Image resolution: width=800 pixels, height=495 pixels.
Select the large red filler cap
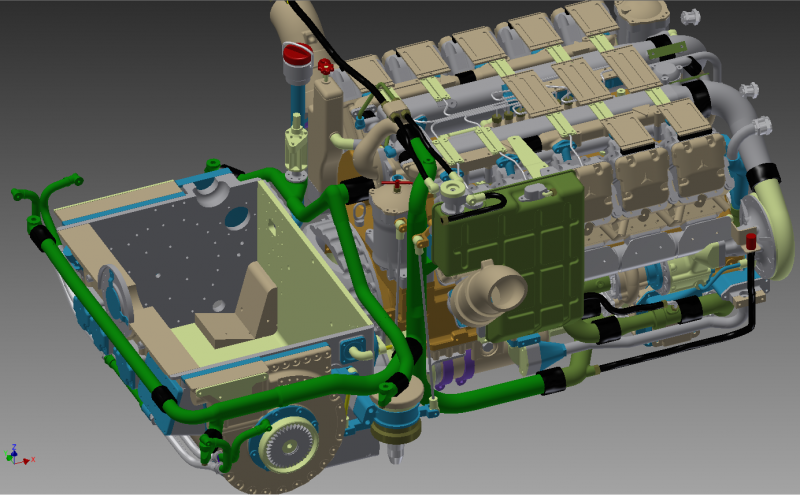(x=297, y=53)
